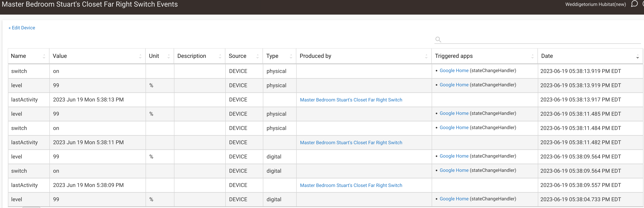Viewport: 644px width, 208px height.
Task: Open device link in 5:38:09 lastActivity row
Action: click(x=351, y=185)
